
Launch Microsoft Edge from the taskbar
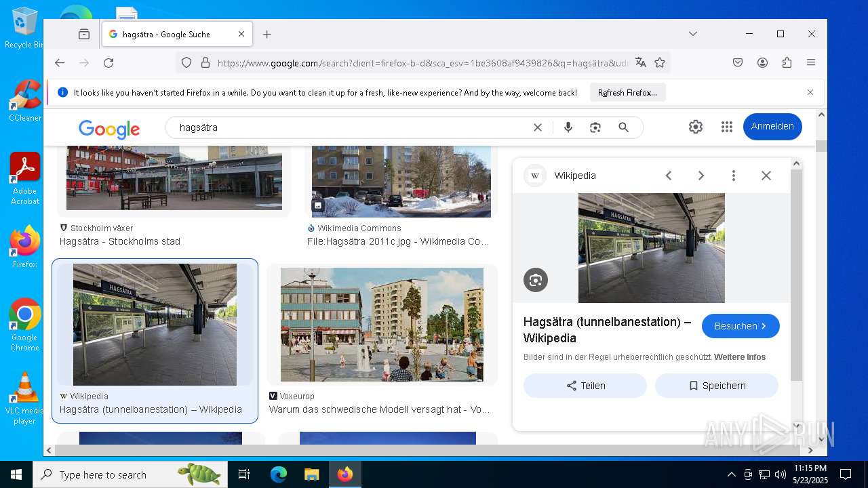279,474
